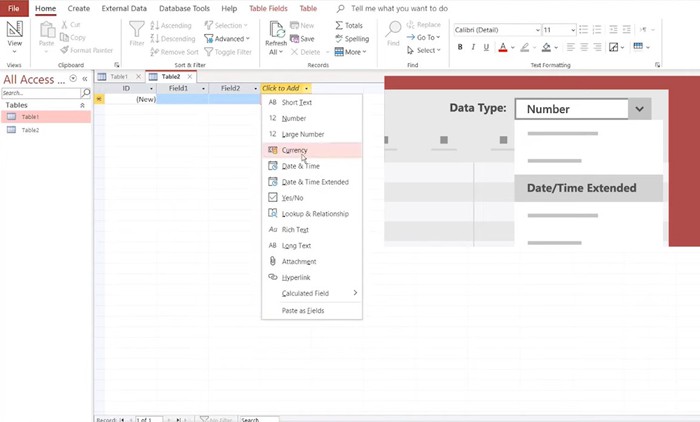Click the Totals sigma icon
The image size is (700, 422).
click(339, 25)
